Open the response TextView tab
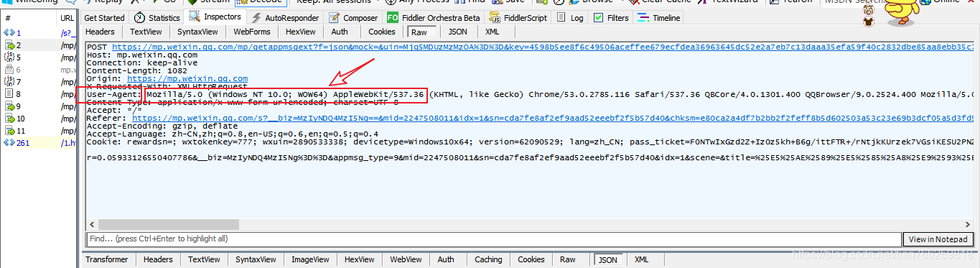The width and height of the screenshot is (980, 268). point(204,259)
